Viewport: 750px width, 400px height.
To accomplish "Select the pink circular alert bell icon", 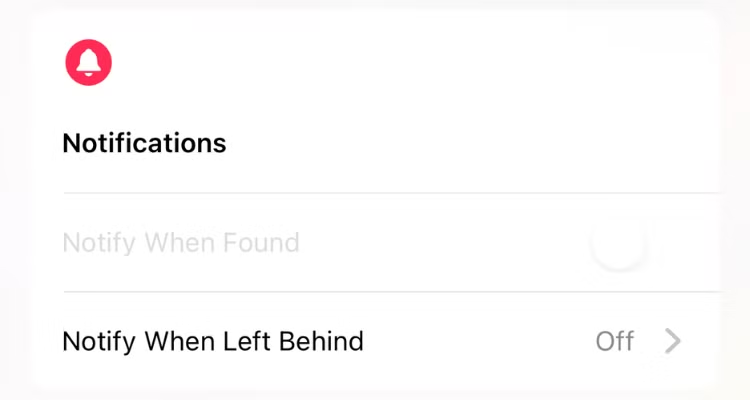I will tap(88, 63).
